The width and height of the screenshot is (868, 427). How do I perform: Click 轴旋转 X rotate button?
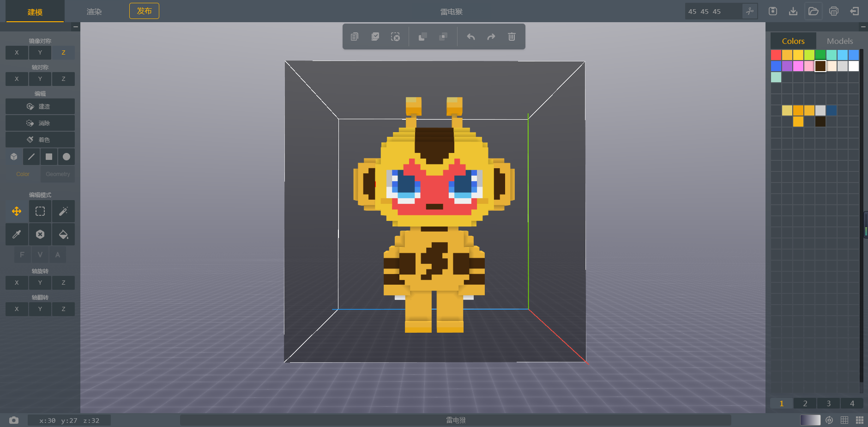coord(17,283)
